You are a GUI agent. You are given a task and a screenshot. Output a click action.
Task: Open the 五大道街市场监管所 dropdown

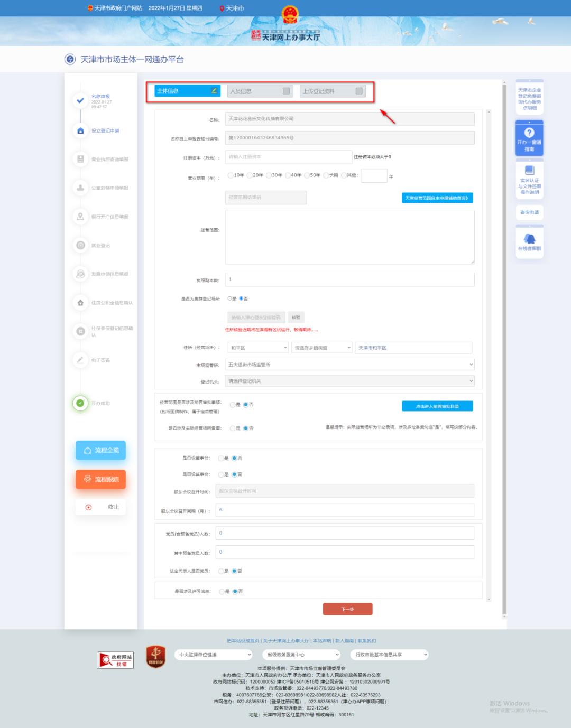pos(349,365)
